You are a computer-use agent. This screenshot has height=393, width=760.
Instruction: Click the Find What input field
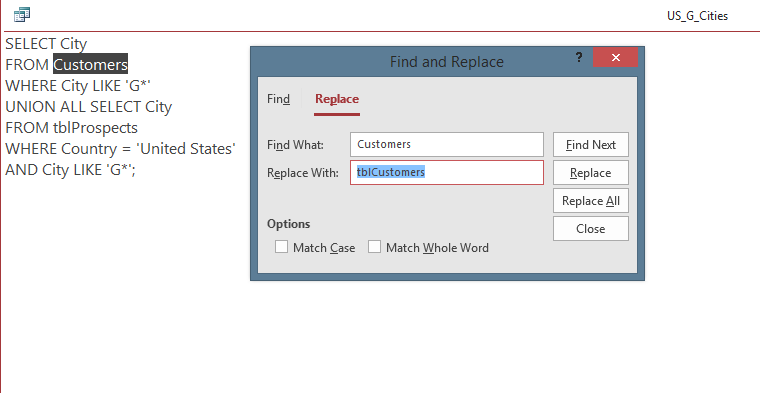tap(447, 144)
